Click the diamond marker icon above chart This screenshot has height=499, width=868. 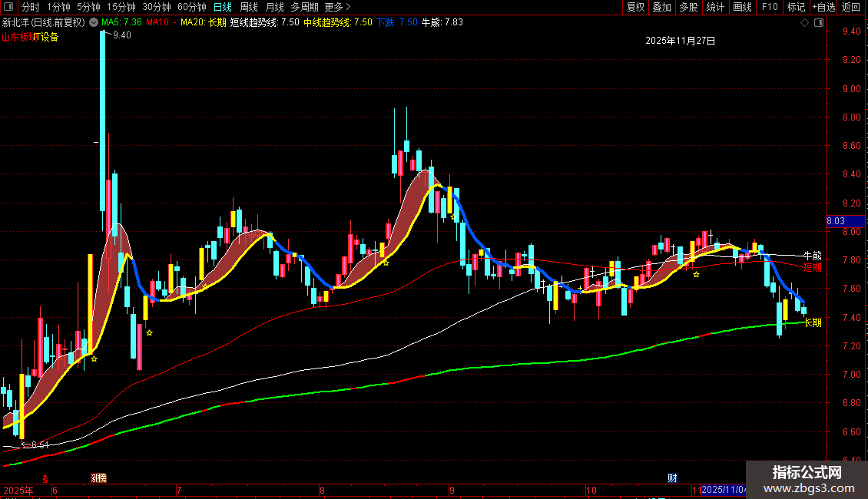[x=804, y=23]
